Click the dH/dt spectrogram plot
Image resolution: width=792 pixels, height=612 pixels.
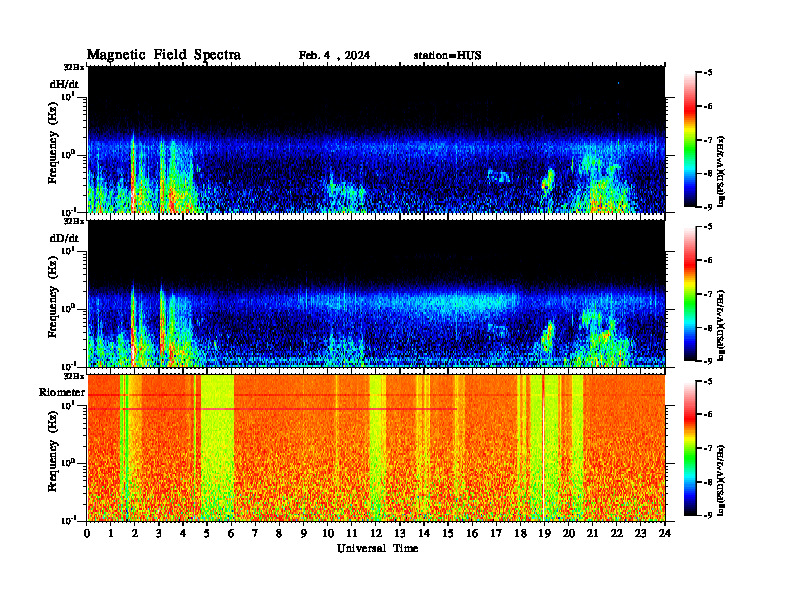pyautogui.click(x=376, y=139)
